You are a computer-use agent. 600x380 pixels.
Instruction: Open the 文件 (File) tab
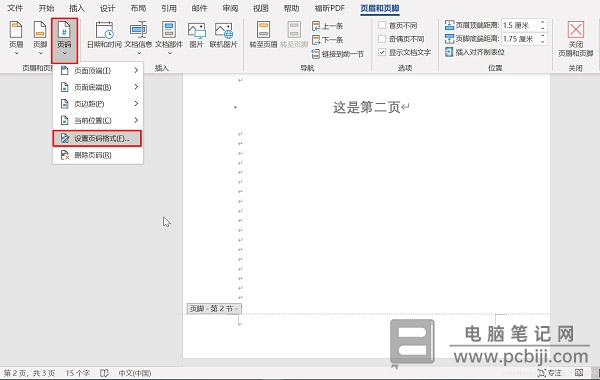15,8
